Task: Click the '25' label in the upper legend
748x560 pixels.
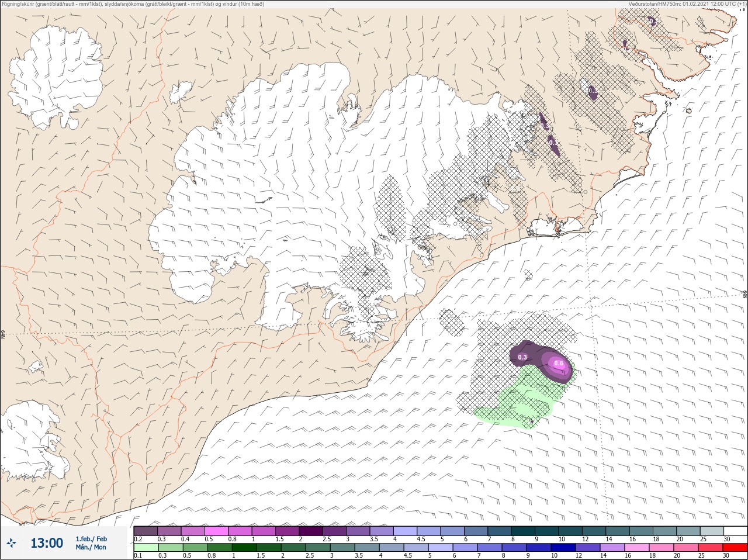Action: click(703, 539)
